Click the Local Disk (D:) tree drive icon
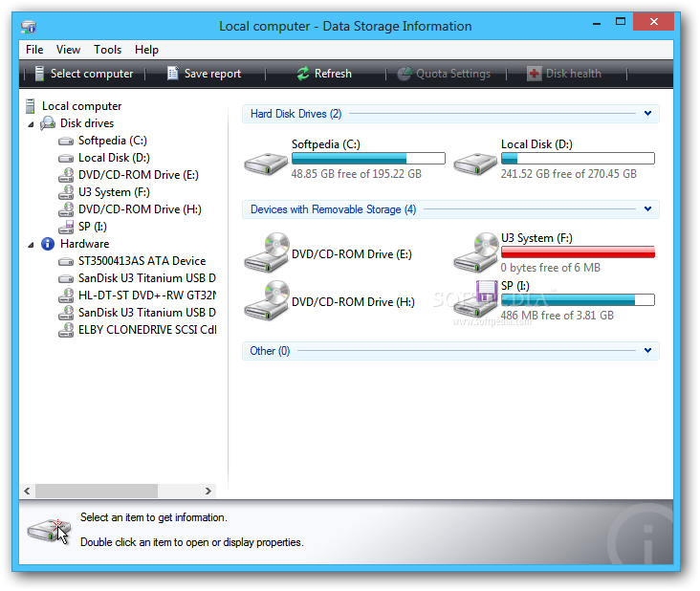The image size is (700, 591). 66,158
